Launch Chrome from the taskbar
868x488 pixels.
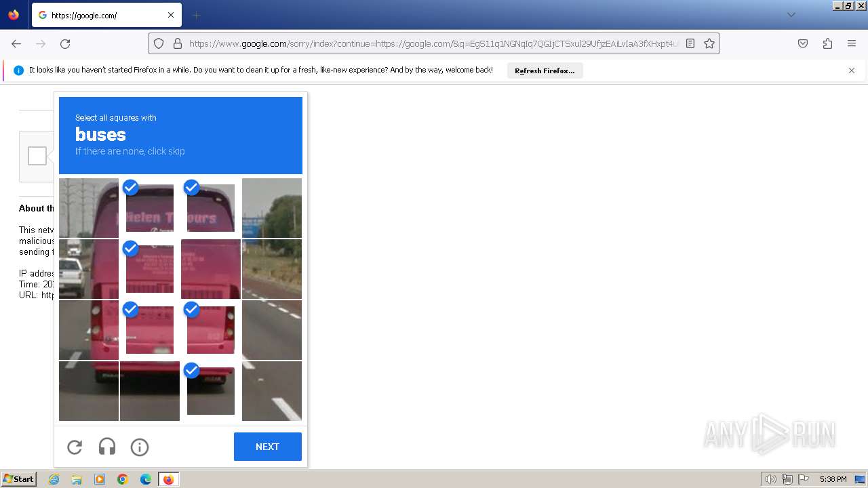coord(123,479)
